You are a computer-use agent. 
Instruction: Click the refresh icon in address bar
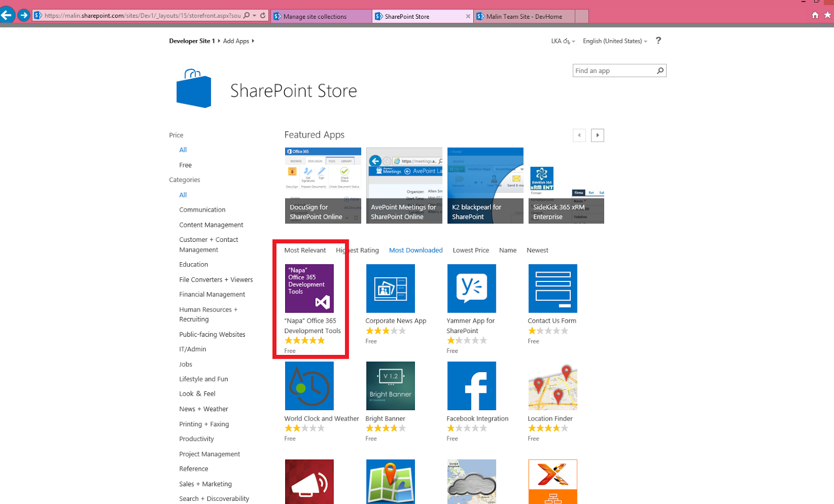[x=263, y=16]
